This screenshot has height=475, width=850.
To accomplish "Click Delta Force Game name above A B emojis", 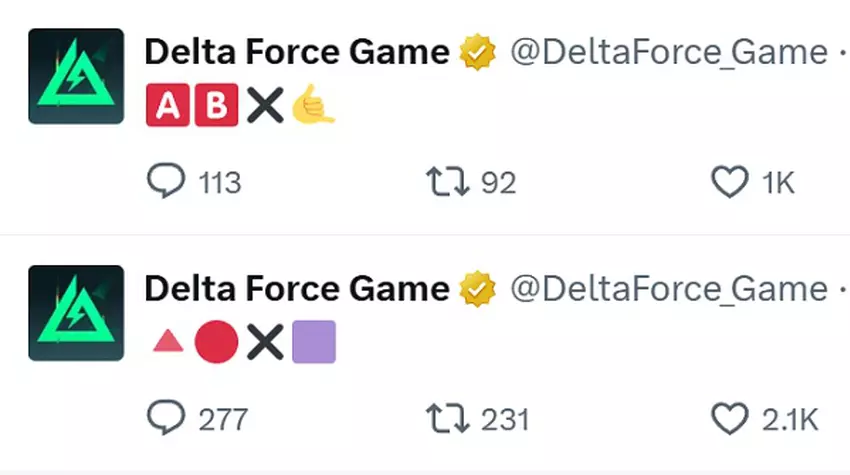I will 297,52.
